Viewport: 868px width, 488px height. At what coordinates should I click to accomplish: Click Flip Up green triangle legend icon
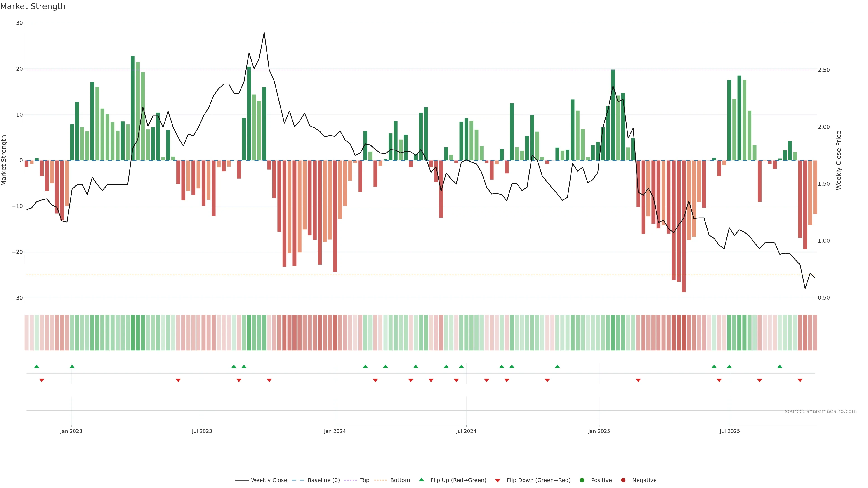(x=421, y=480)
